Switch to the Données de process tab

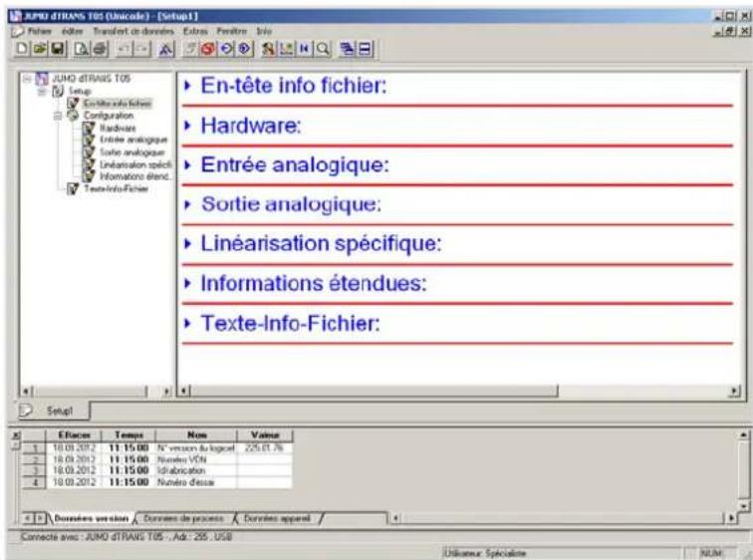pos(184,519)
